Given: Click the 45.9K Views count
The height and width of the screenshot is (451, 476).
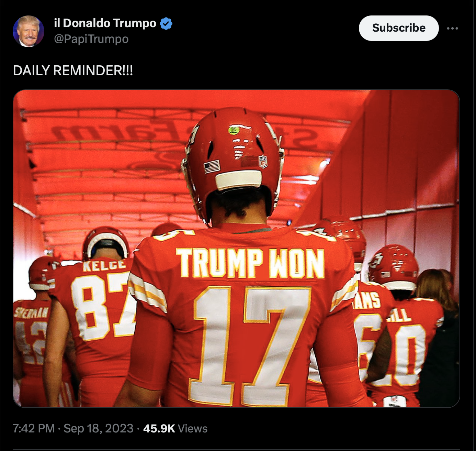Looking at the screenshot, I should point(175,428).
